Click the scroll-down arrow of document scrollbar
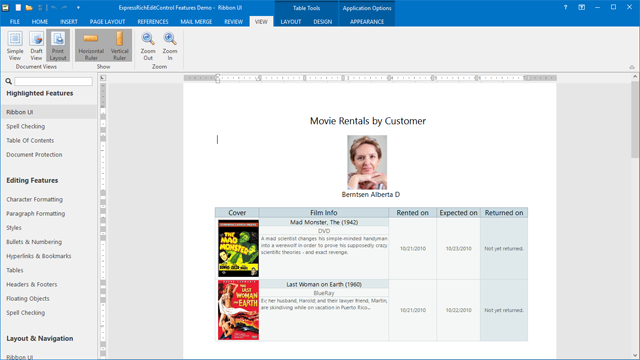640x360 pixels. pos(635,356)
